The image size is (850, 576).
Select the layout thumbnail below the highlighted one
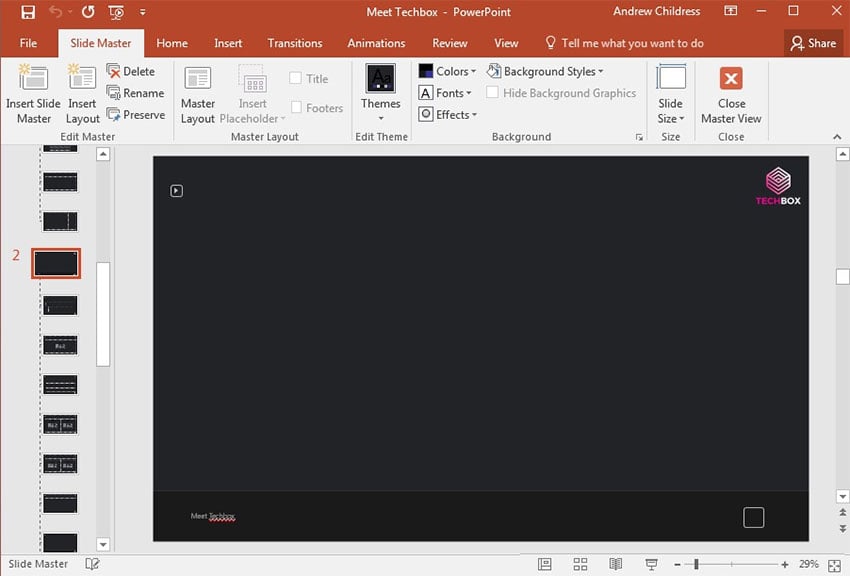[x=60, y=305]
